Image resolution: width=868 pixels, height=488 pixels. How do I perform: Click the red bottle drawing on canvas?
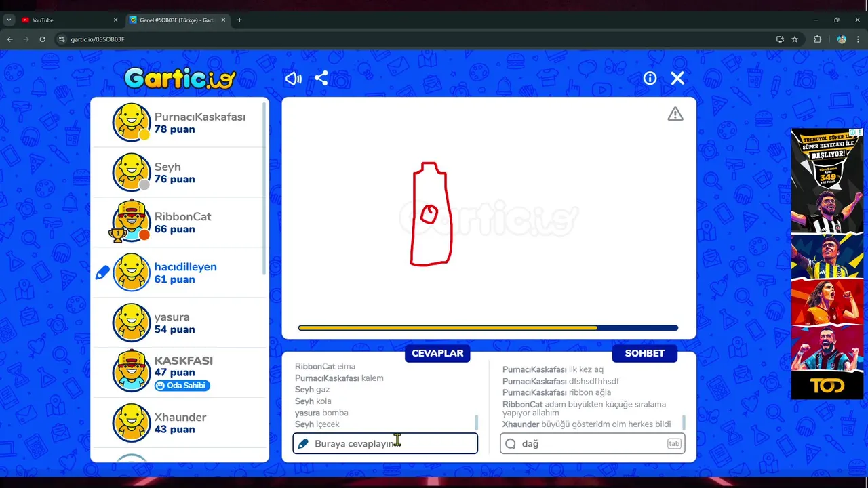click(x=430, y=213)
